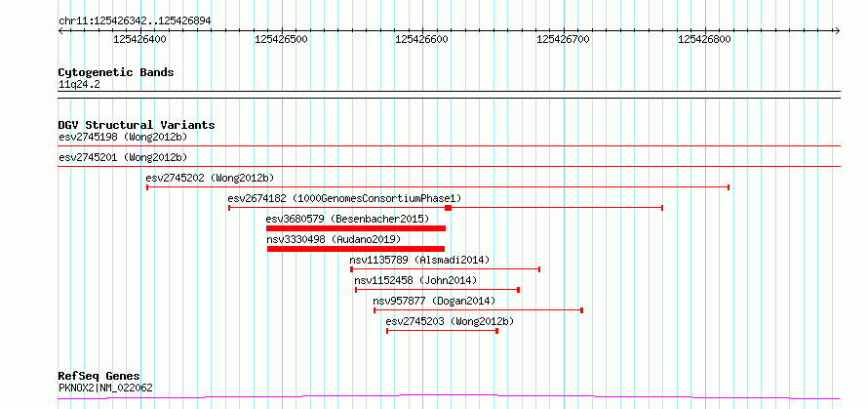Click the esv2745202 thin red span line

click(438, 187)
